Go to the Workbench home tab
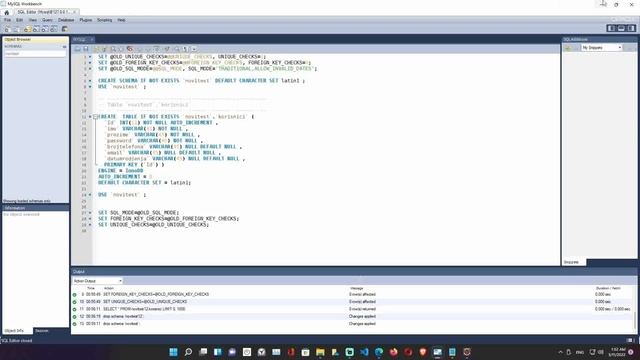The image size is (640, 360). [7, 12]
